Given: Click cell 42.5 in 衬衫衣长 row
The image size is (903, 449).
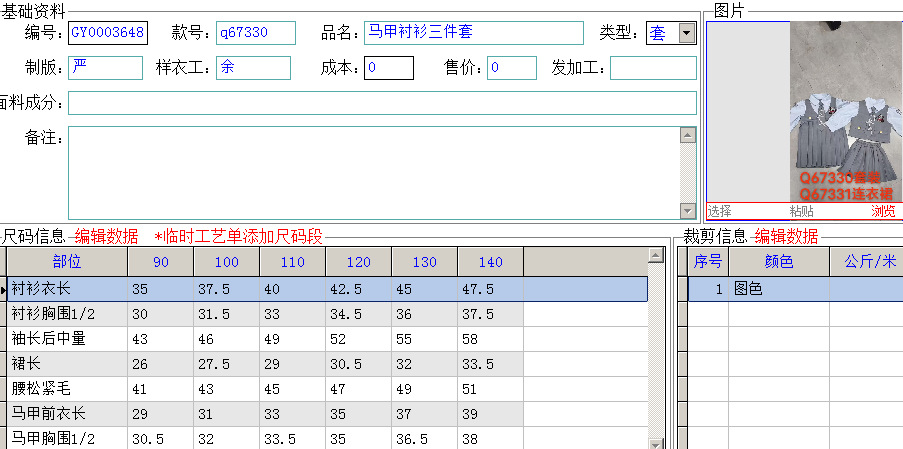Looking at the screenshot, I should click(359, 289).
